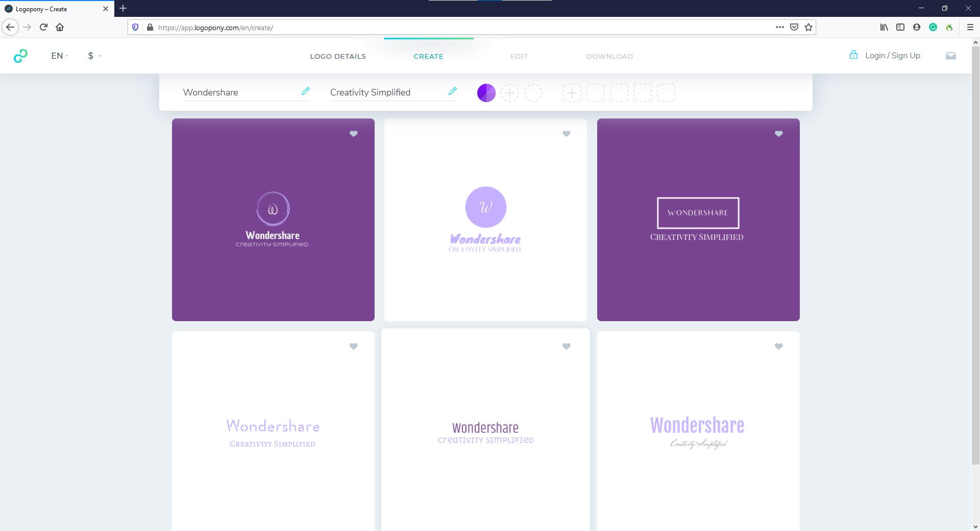This screenshot has height=531, width=980.
Task: Select the purple circle-monogram logo design
Action: [273, 220]
